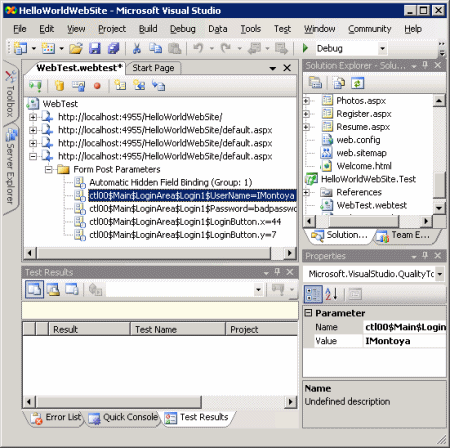This screenshot has width=450, height=448.
Task: Select Welcome.html in Solution Explorer
Action: pos(364,166)
